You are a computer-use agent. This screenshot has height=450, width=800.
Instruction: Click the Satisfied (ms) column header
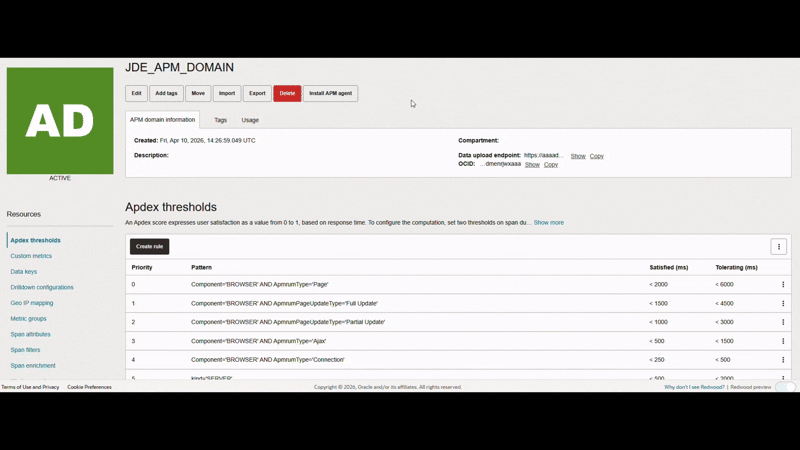coord(668,267)
